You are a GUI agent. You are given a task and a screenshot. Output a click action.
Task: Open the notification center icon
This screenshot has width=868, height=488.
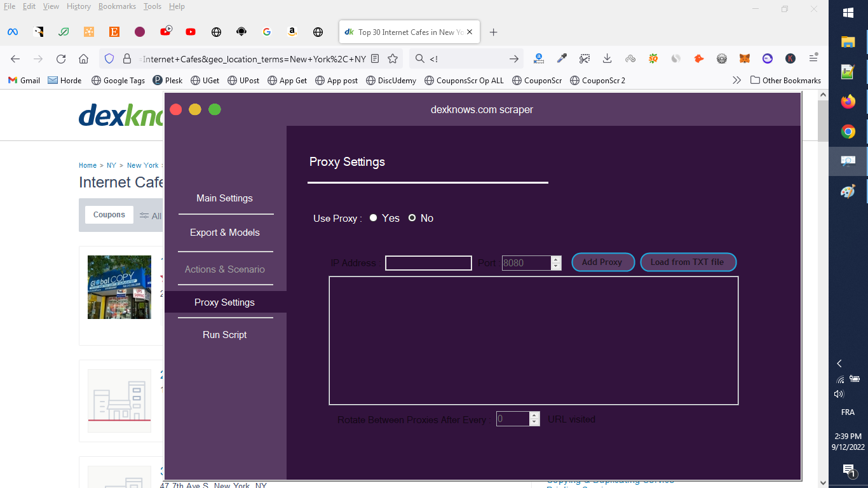click(848, 470)
